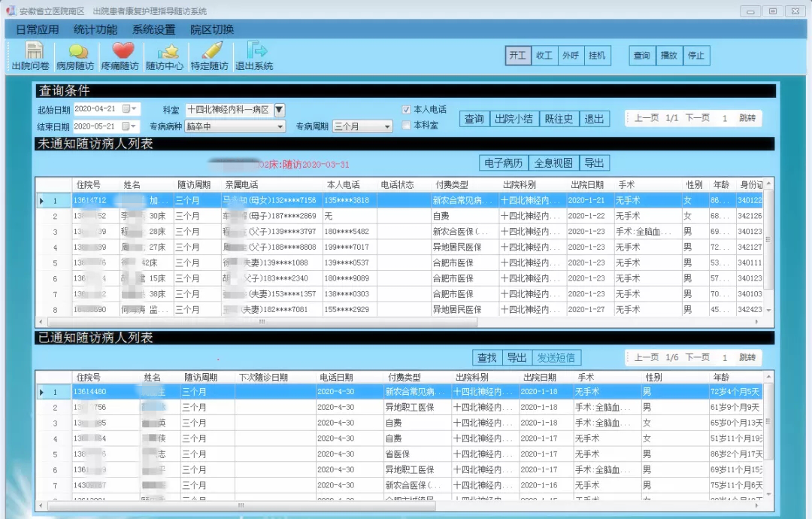
Task: Expand the 专病病种 脑卒中 dropdown
Action: coord(280,126)
